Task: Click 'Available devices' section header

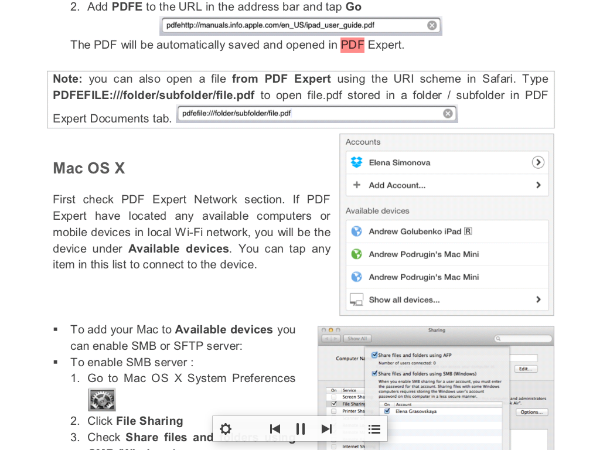Action: [377, 211]
